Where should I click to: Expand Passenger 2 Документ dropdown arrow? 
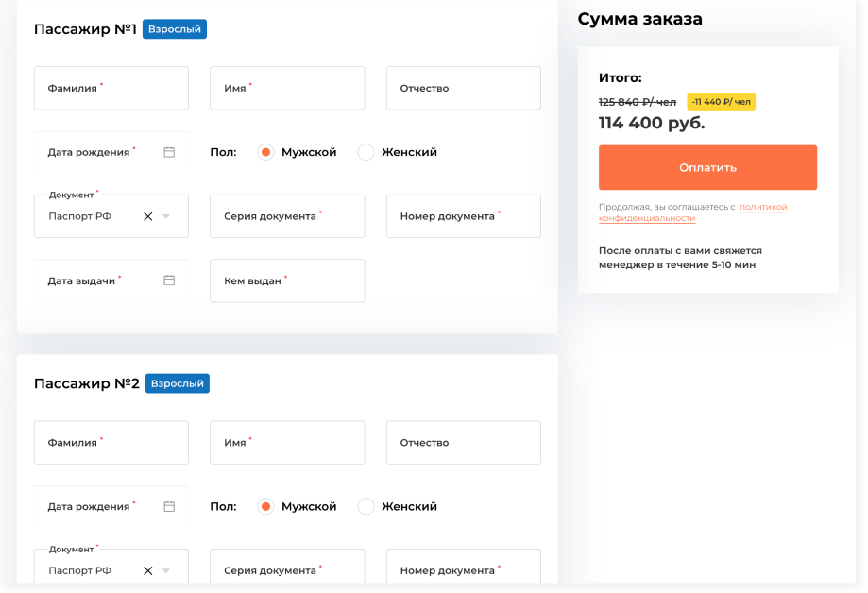click(x=166, y=570)
